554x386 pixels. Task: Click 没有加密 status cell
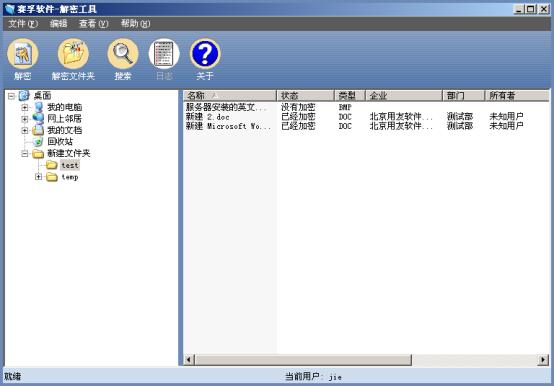coord(298,107)
